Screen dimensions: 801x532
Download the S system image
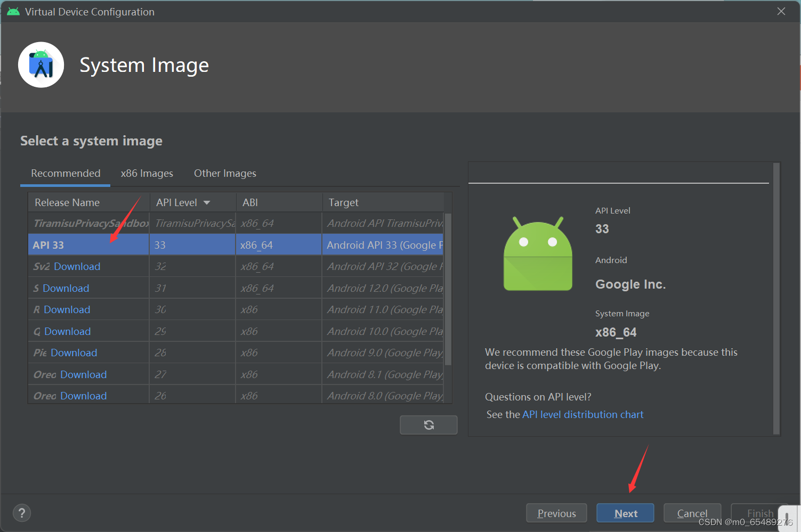click(x=66, y=288)
